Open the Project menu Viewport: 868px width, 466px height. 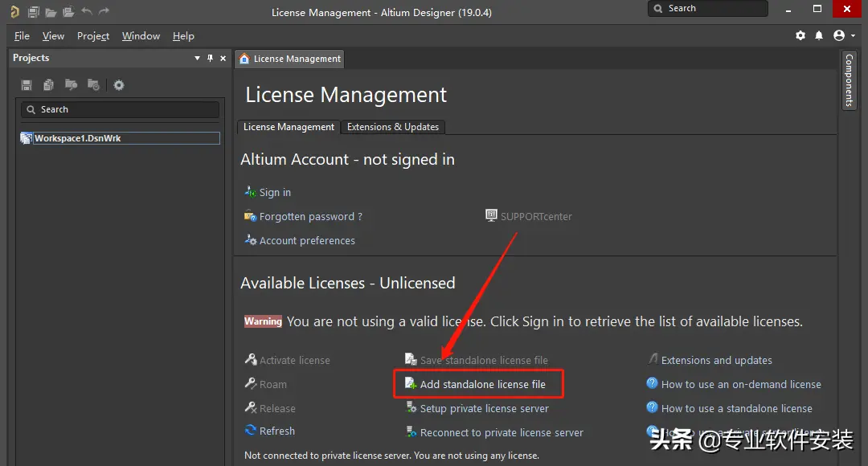(x=93, y=36)
